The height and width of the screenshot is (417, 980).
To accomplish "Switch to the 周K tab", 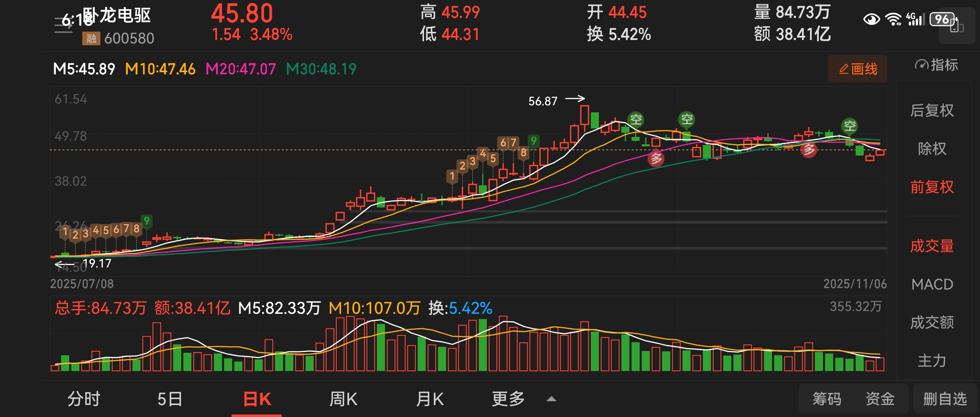I will (x=343, y=399).
